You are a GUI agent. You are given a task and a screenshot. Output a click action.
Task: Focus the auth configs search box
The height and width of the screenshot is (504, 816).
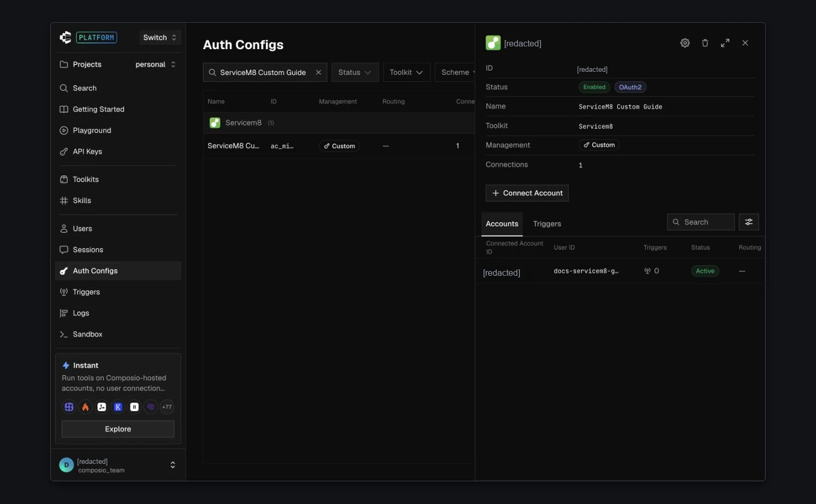coord(265,72)
